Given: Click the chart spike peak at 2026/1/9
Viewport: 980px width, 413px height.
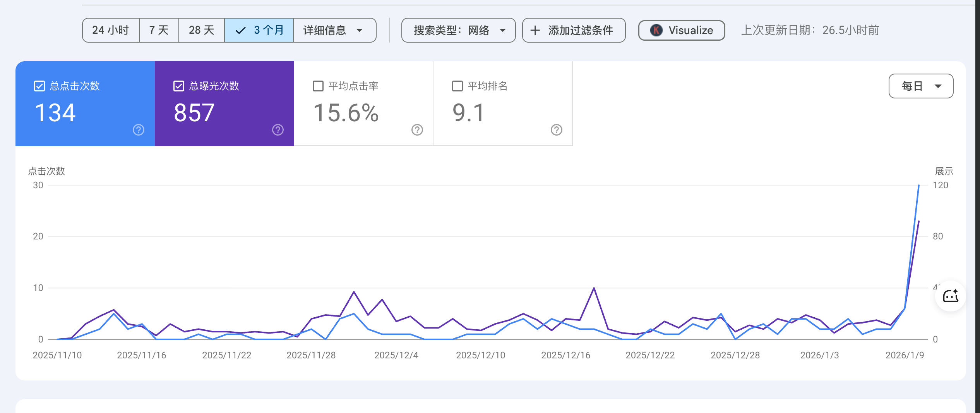Looking at the screenshot, I should point(918,186).
